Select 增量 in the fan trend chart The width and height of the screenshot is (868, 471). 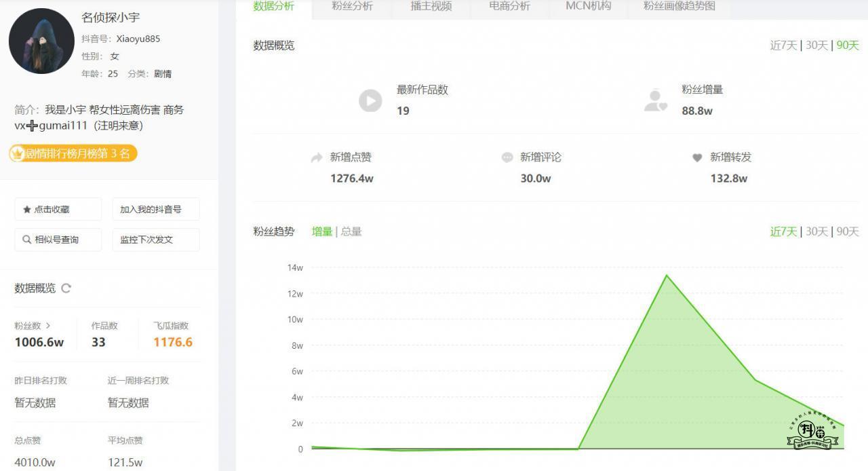tap(321, 231)
